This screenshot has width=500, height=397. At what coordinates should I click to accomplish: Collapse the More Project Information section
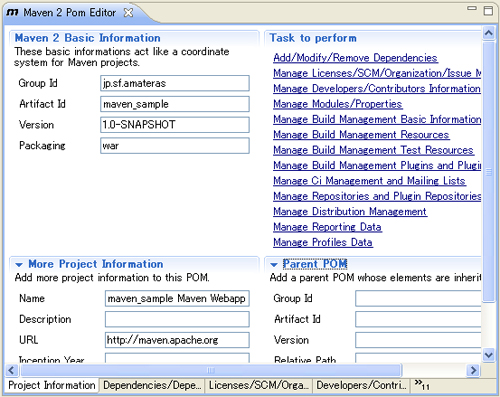pyautogui.click(x=19, y=265)
